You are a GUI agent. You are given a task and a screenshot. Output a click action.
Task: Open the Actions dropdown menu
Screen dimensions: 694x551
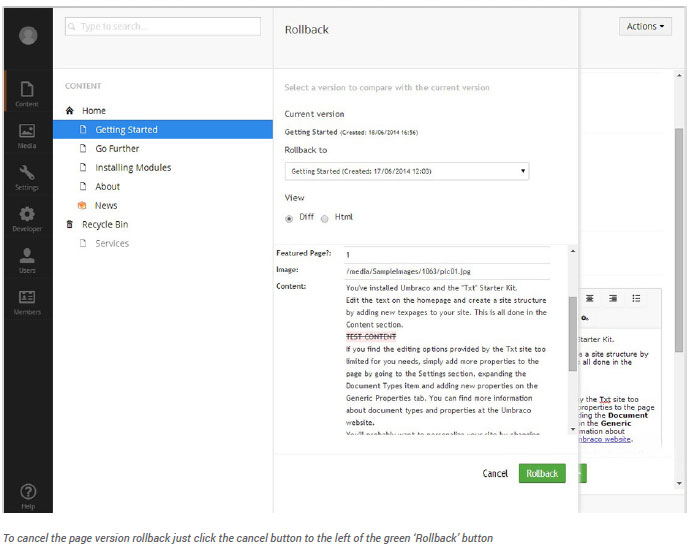point(645,27)
